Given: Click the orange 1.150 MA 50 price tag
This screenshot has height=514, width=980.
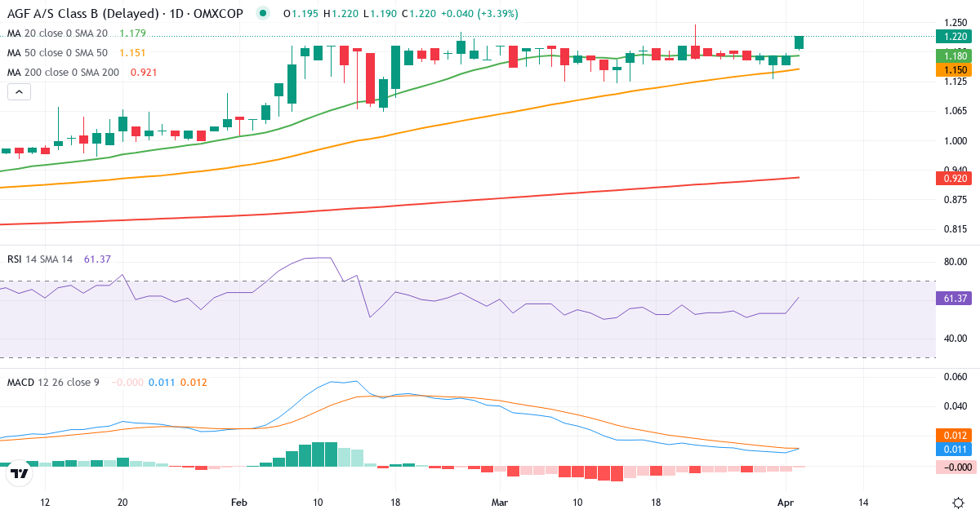Looking at the screenshot, I should pyautogui.click(x=954, y=69).
